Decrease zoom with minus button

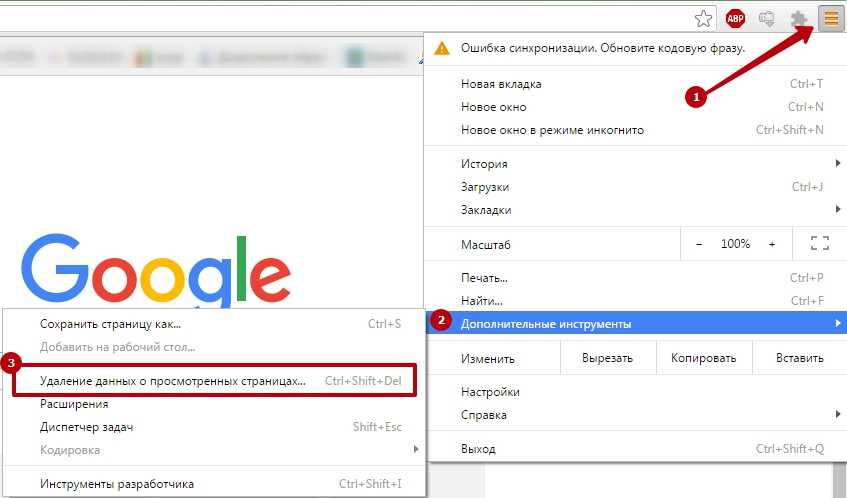coord(699,244)
